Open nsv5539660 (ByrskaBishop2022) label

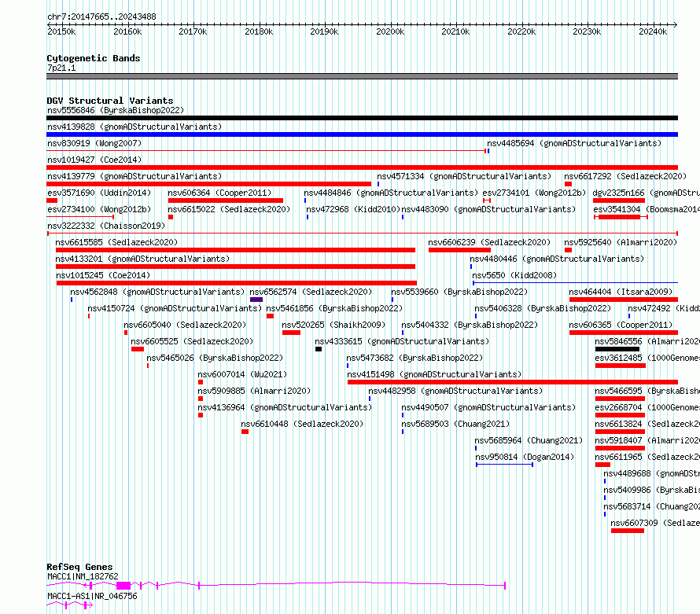[460, 292]
